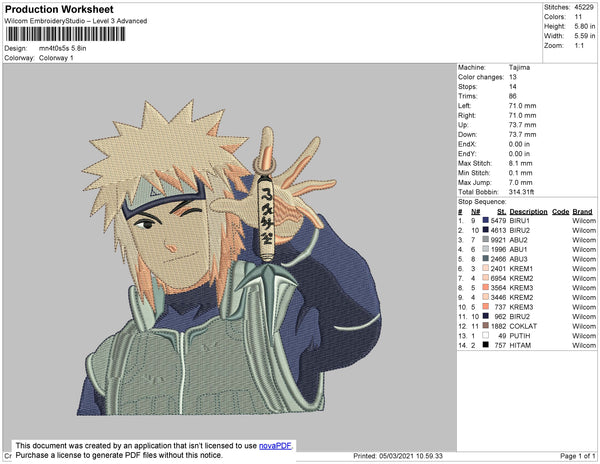Click the COKLAT description text
Viewport: 600px width, 464px height.
pyautogui.click(x=523, y=326)
